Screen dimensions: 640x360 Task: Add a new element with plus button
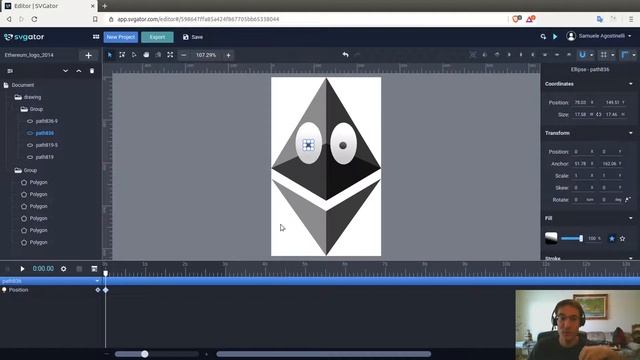click(89, 55)
